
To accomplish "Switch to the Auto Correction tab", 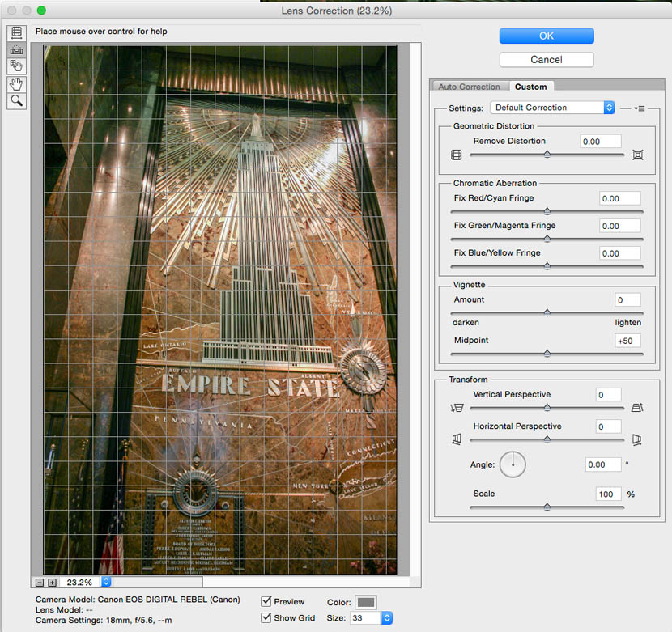I will pyautogui.click(x=470, y=87).
